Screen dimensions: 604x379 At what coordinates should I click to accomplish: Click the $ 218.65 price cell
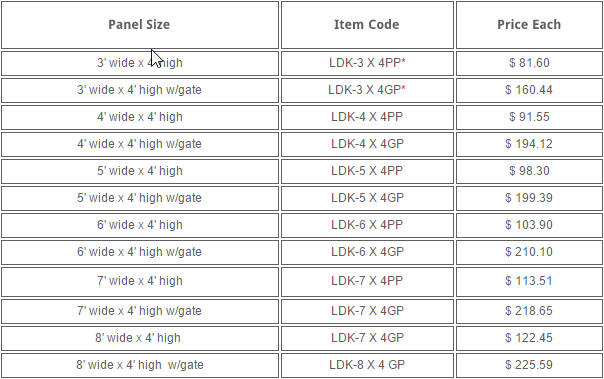[529, 311]
